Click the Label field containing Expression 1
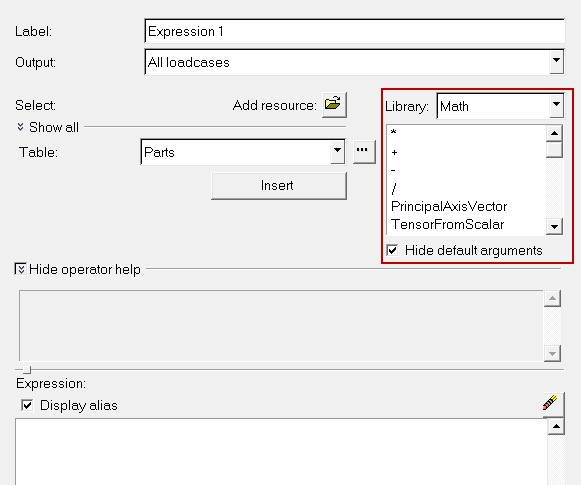Image resolution: width=581 pixels, height=485 pixels. coord(354,31)
